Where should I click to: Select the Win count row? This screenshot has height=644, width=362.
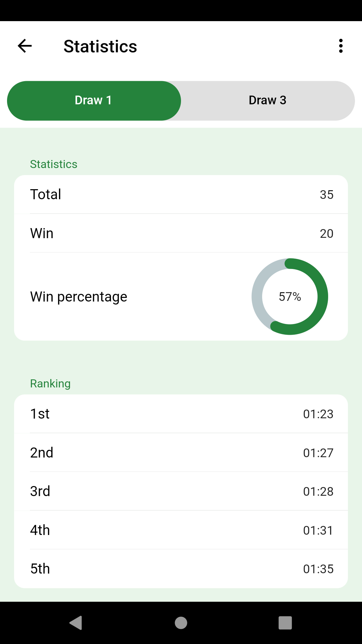[x=181, y=233]
